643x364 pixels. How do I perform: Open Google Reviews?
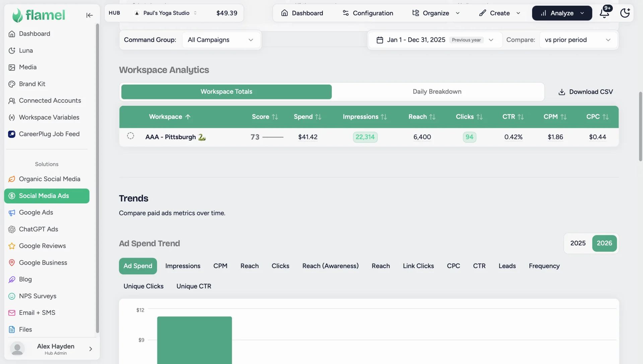(47, 246)
